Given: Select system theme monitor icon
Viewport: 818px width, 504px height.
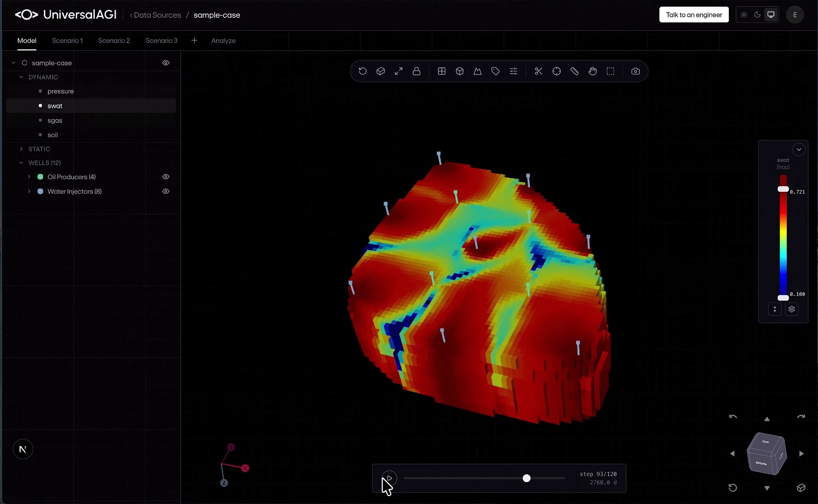Looking at the screenshot, I should pyautogui.click(x=771, y=15).
